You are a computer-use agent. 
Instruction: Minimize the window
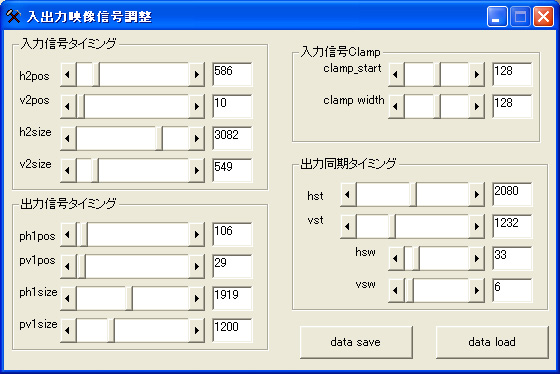[497, 16]
